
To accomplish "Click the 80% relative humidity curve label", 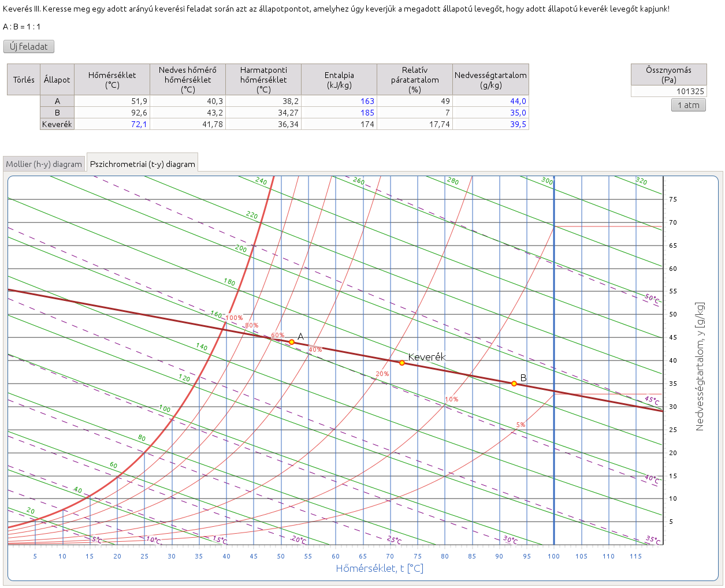I will click(x=252, y=326).
